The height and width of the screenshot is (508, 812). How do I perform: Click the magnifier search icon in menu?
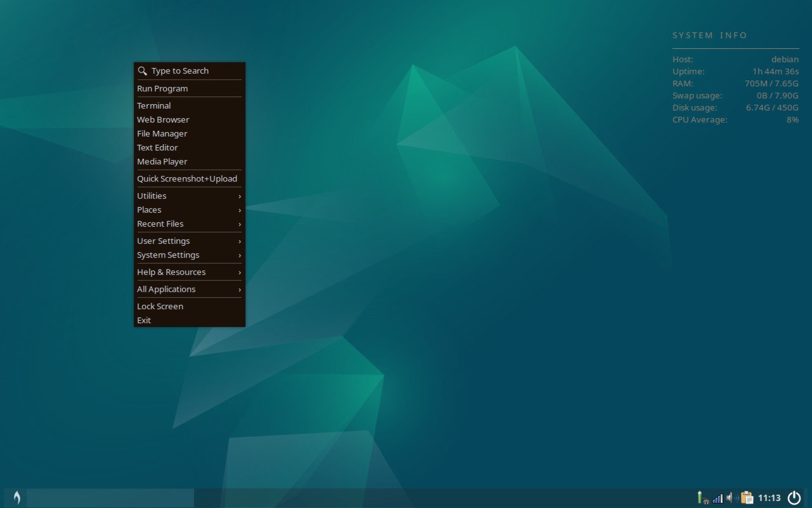click(x=143, y=71)
